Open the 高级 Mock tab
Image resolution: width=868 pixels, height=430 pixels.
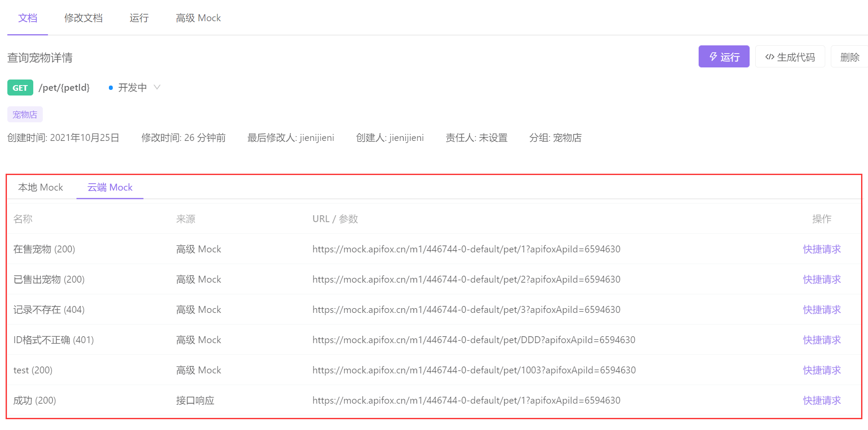click(198, 18)
